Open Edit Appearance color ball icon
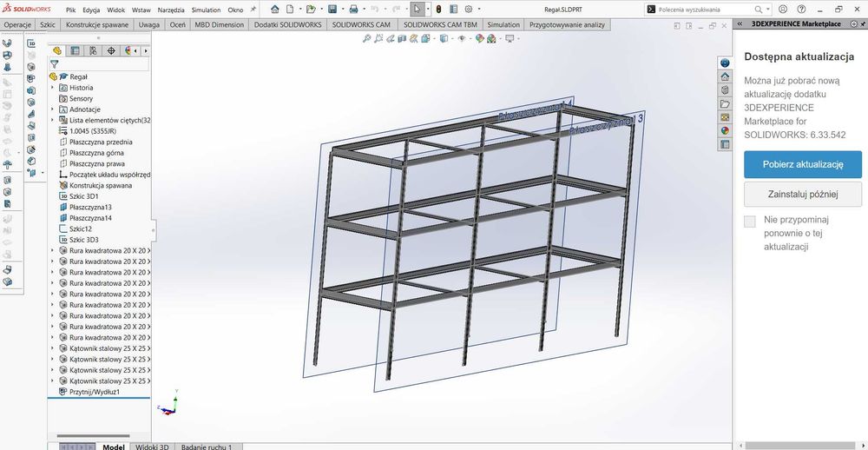Viewport: 868px width, 450px height. tap(479, 38)
